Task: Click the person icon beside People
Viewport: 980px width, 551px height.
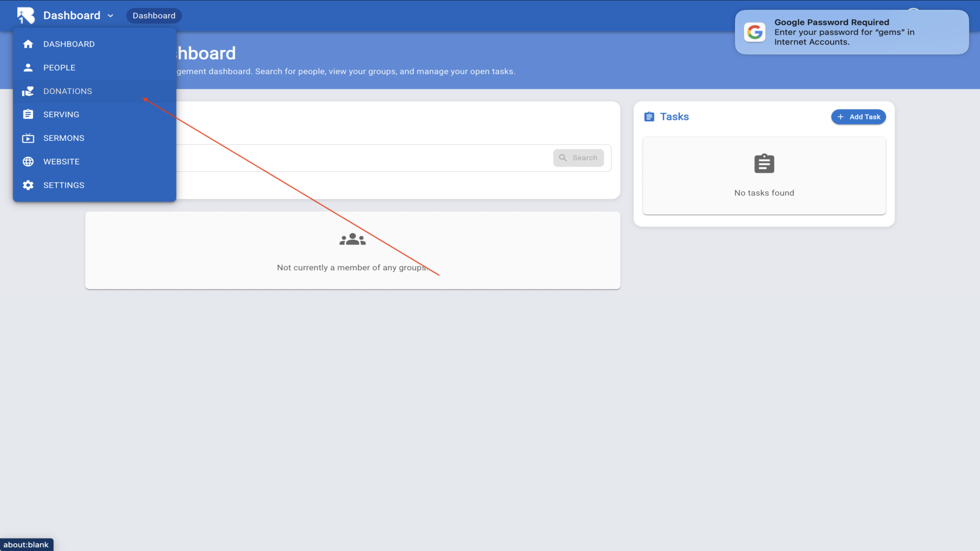Action: [28, 67]
